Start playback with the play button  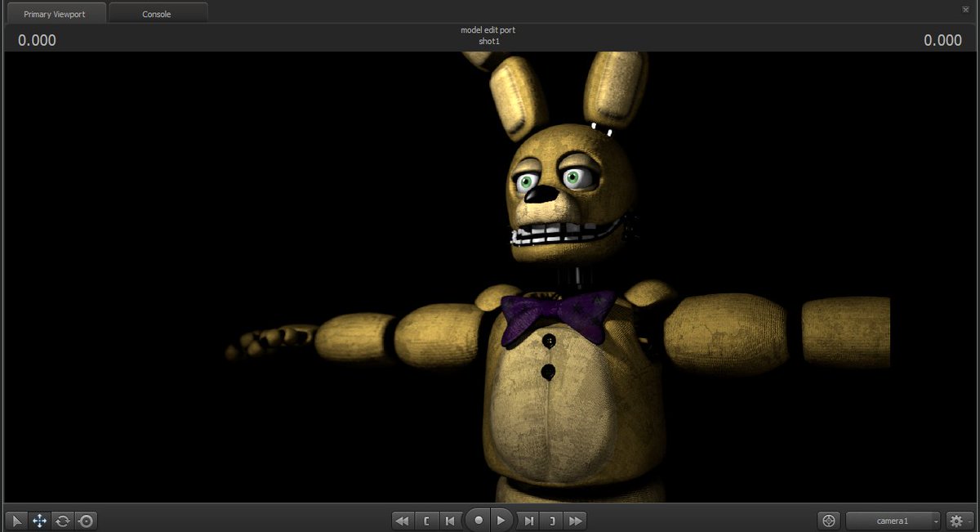[502, 520]
